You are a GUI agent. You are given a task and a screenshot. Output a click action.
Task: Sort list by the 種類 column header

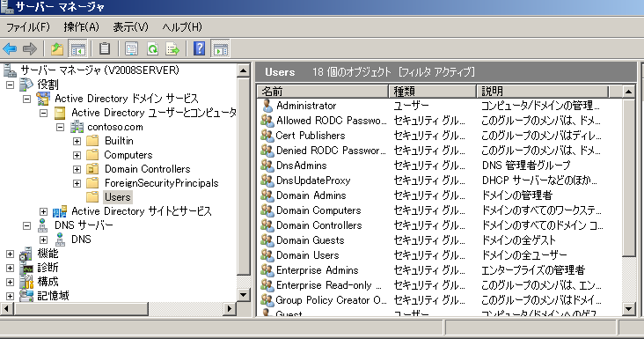point(432,92)
